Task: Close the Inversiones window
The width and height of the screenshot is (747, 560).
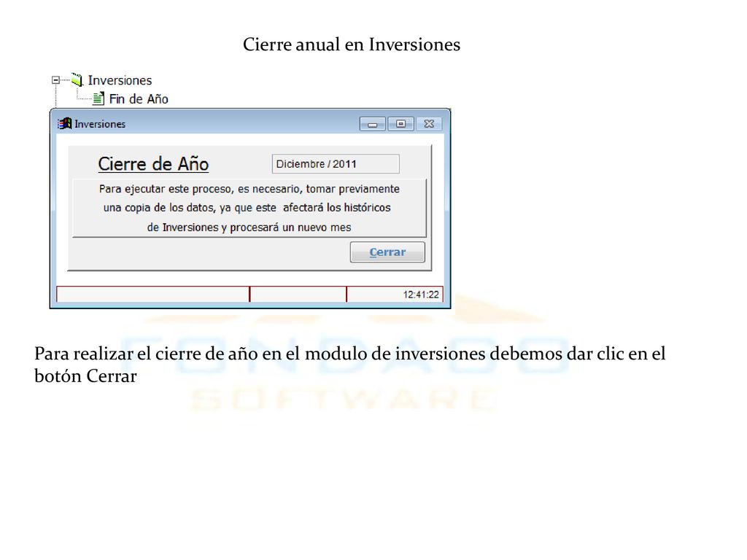Action: click(429, 124)
